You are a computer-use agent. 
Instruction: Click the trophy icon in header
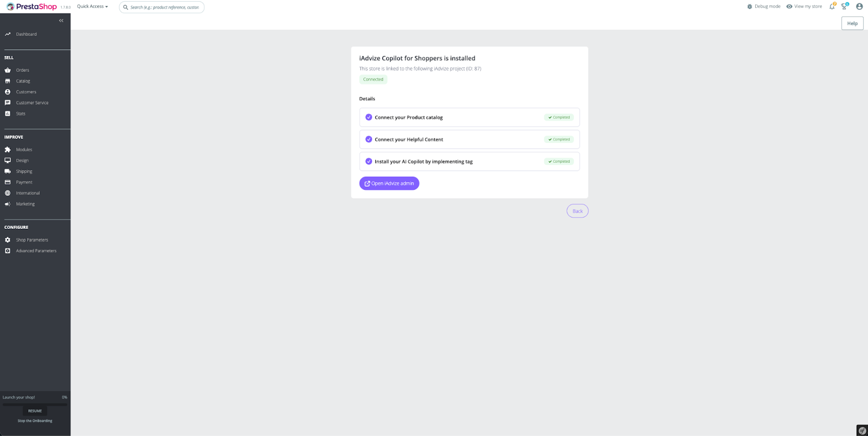pyautogui.click(x=844, y=7)
